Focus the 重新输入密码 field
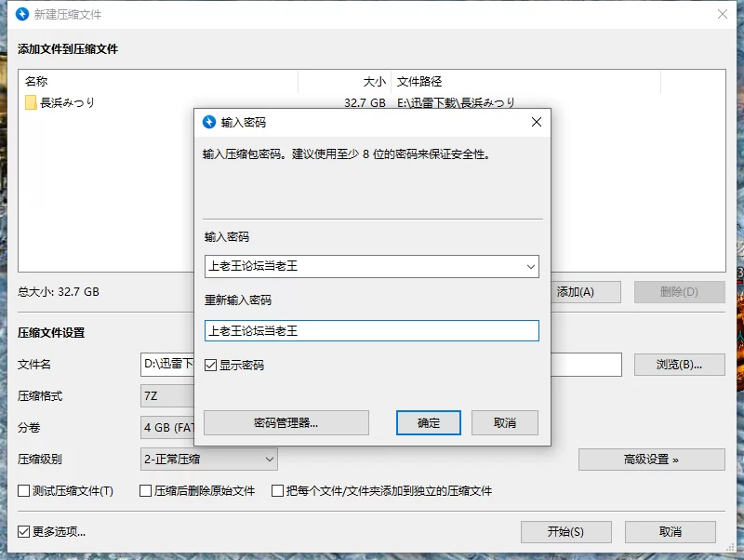 [x=371, y=331]
